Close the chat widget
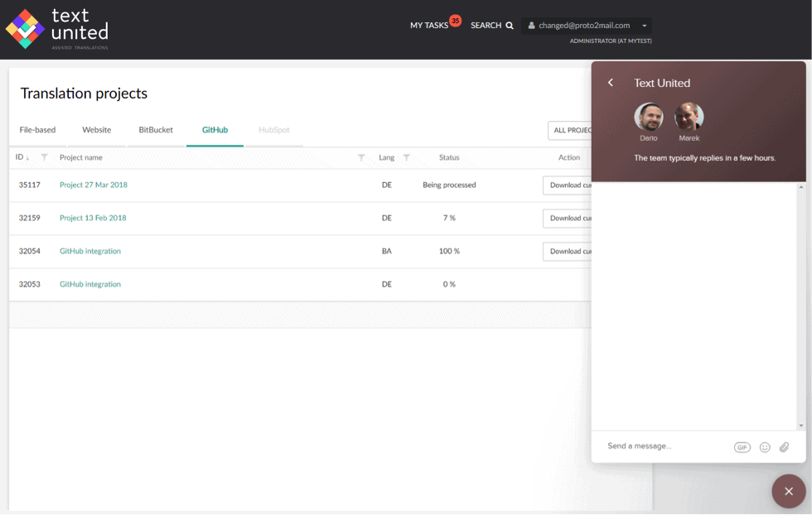812x515 pixels. coord(789,491)
